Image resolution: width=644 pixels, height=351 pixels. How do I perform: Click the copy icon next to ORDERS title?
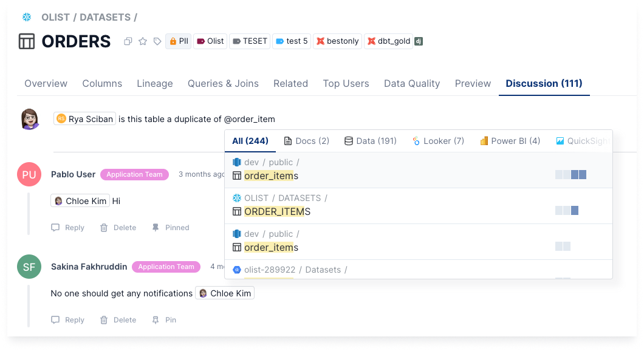128,41
